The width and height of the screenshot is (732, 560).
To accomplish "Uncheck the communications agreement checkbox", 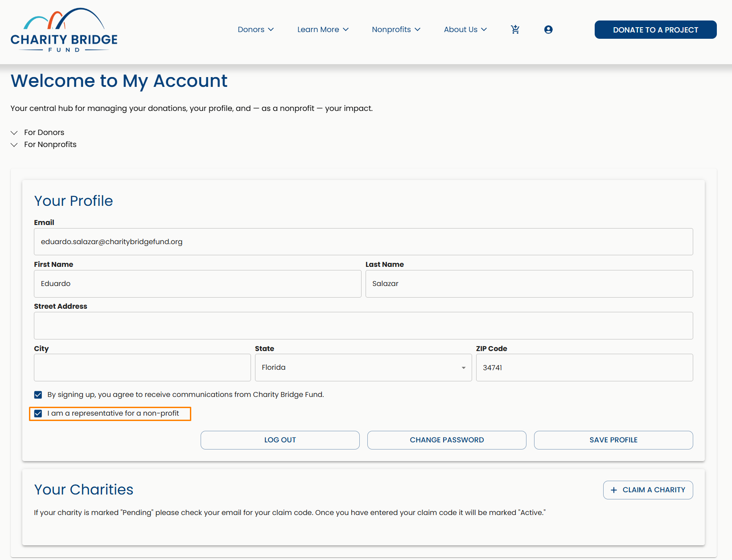I will 38,395.
